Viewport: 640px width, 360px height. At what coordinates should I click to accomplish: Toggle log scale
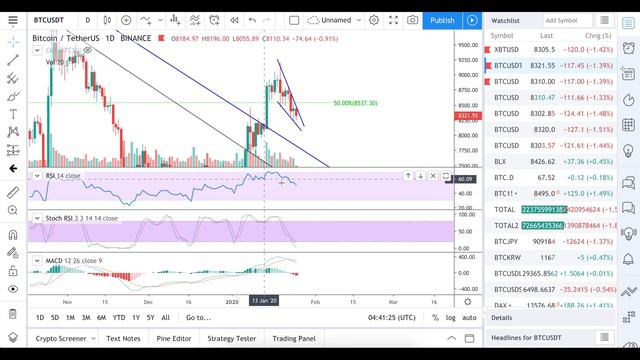click(x=450, y=318)
